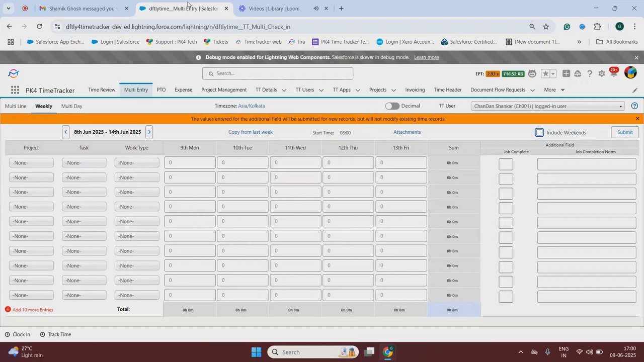Image resolution: width=644 pixels, height=362 pixels.
Task: Tick Job Complete checkbox in second row
Action: [x=506, y=179]
